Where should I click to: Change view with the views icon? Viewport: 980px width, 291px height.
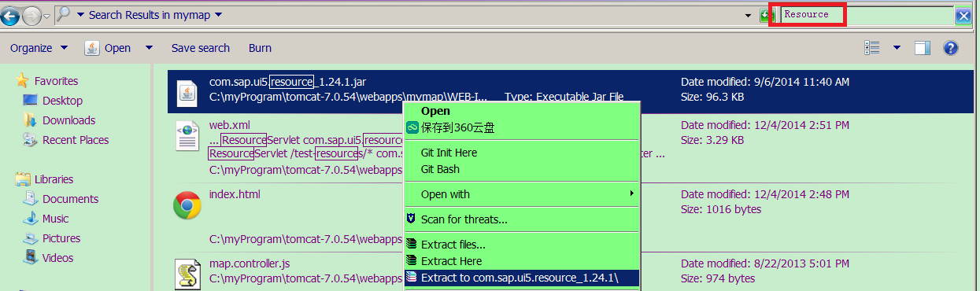coord(871,48)
